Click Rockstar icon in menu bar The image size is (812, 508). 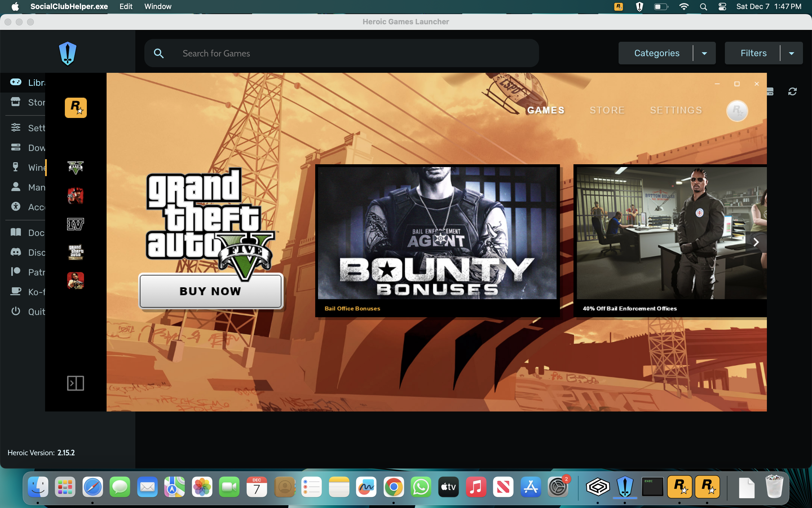coord(618,6)
